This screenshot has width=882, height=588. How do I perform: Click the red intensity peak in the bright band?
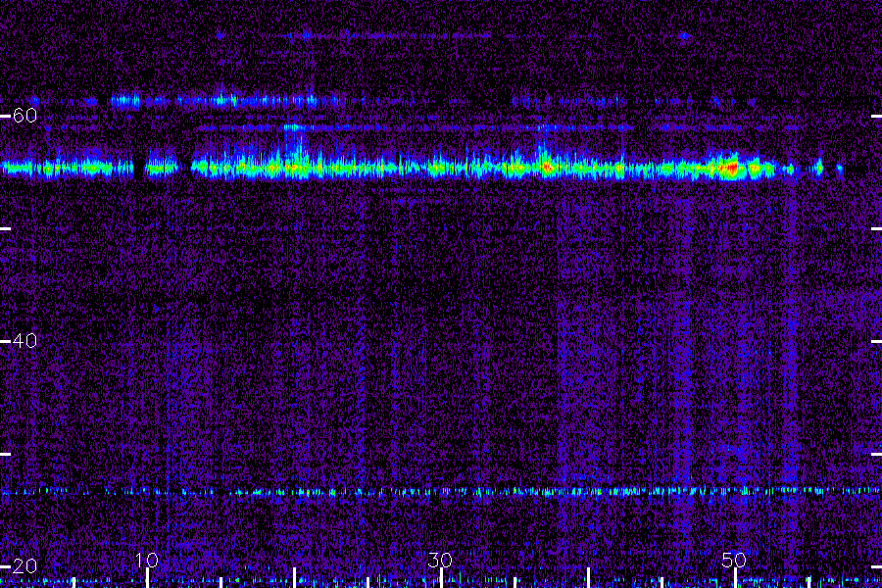[730, 168]
